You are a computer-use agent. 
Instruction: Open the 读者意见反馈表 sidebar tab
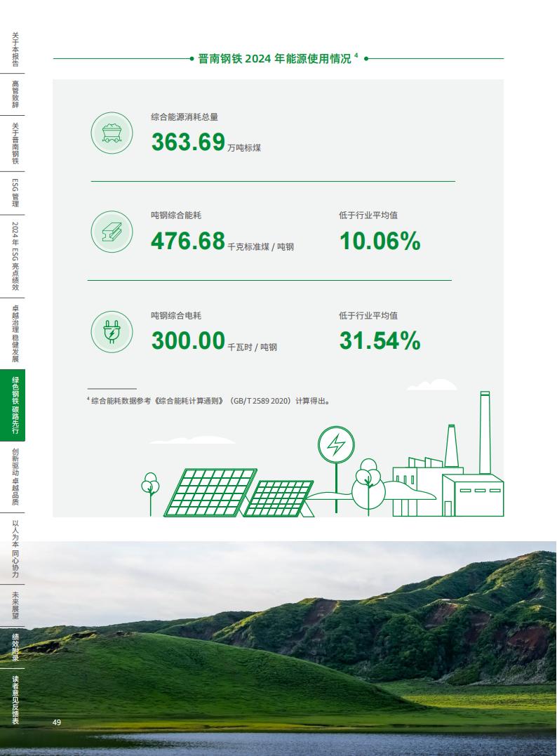point(15,700)
